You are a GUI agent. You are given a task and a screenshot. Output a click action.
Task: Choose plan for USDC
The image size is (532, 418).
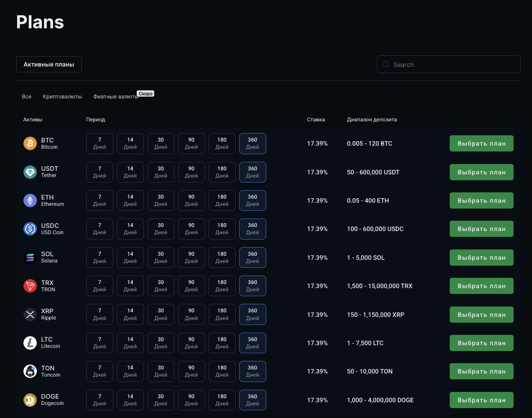[482, 229]
